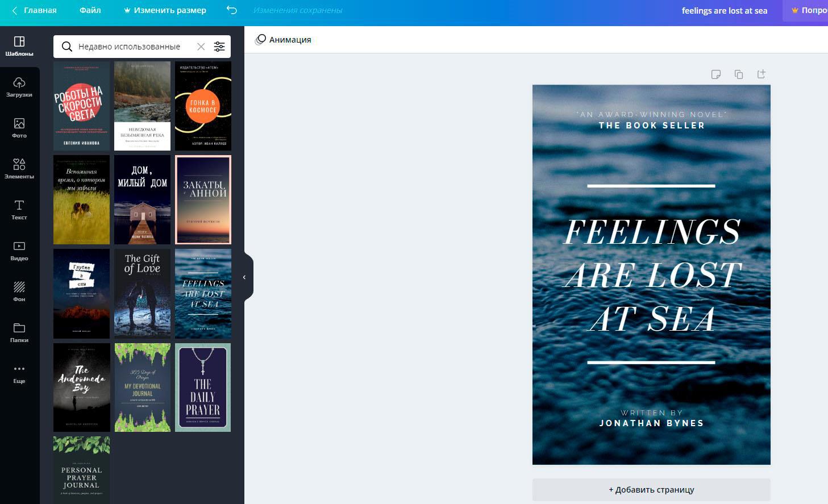Viewport: 828px width, 504px height.
Task: Collapse the side templates panel
Action: click(245, 277)
